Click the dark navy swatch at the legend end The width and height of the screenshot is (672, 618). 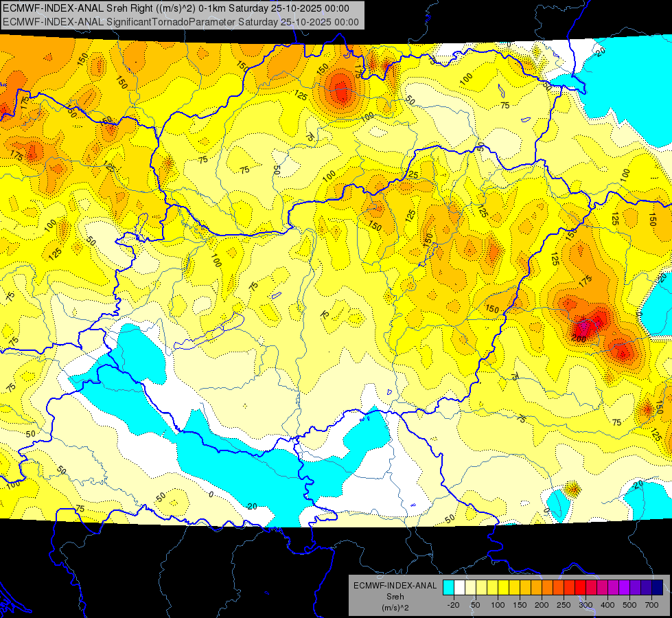(x=658, y=587)
